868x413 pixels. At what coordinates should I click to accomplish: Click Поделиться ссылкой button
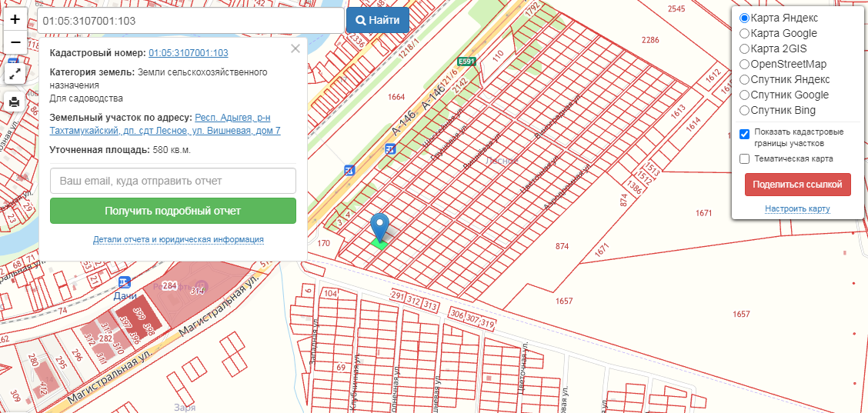coord(798,185)
